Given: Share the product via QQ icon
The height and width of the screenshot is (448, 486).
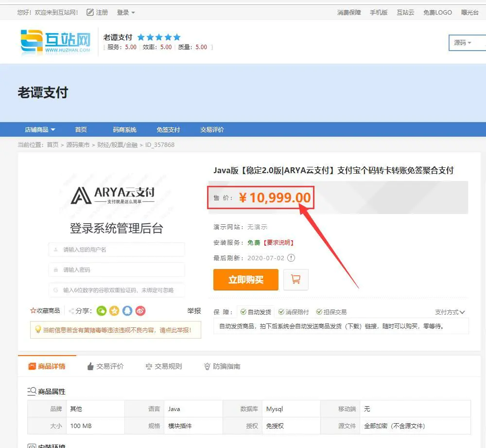Looking at the screenshot, I should (127, 311).
